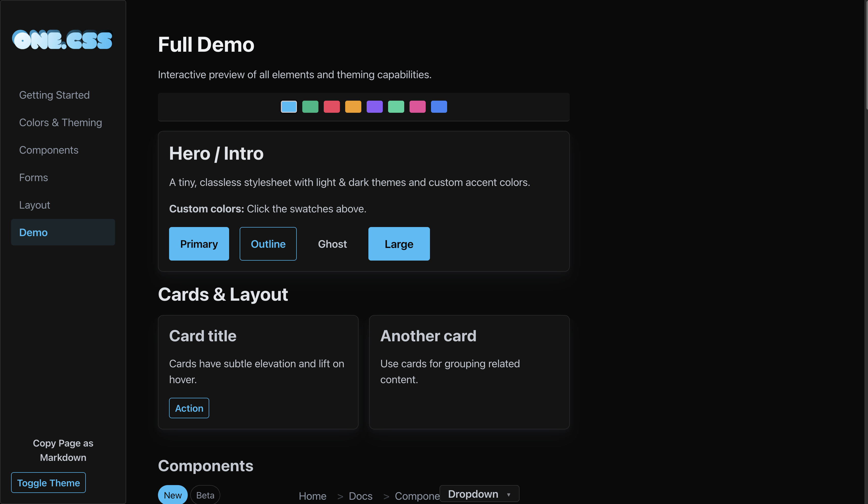
Task: Click the Primary button
Action: [199, 244]
